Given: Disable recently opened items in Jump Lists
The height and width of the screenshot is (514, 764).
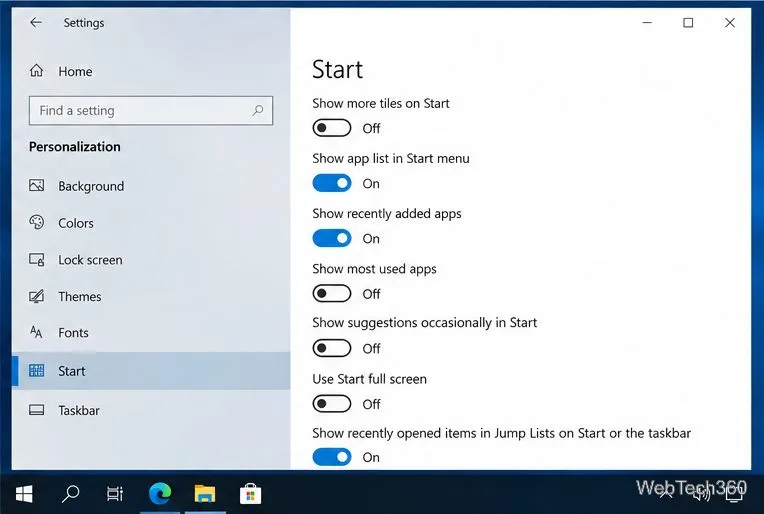Looking at the screenshot, I should tap(332, 457).
